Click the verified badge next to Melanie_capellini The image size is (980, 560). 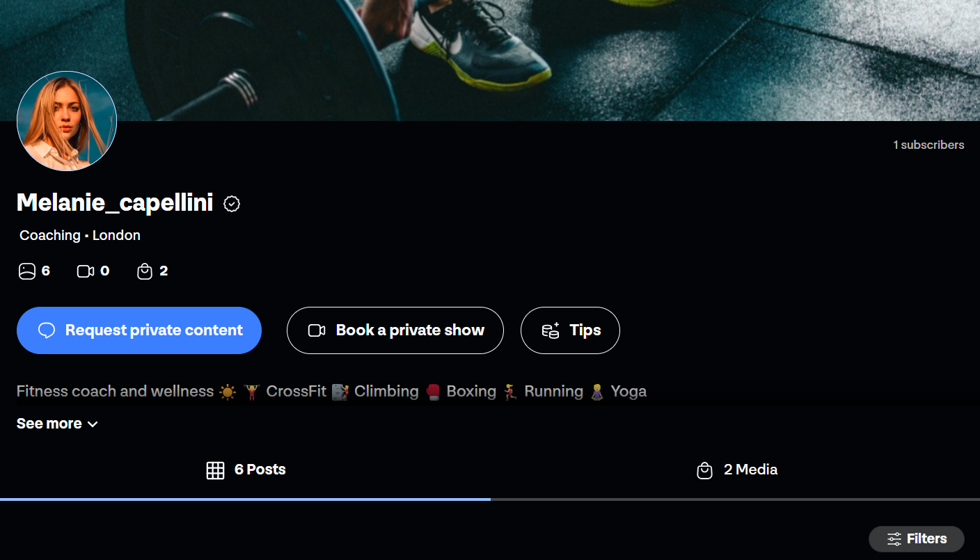tap(232, 204)
